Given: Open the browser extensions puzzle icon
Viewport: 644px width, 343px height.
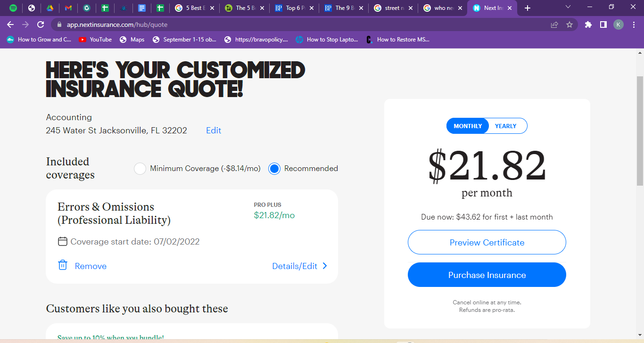Looking at the screenshot, I should 588,24.
